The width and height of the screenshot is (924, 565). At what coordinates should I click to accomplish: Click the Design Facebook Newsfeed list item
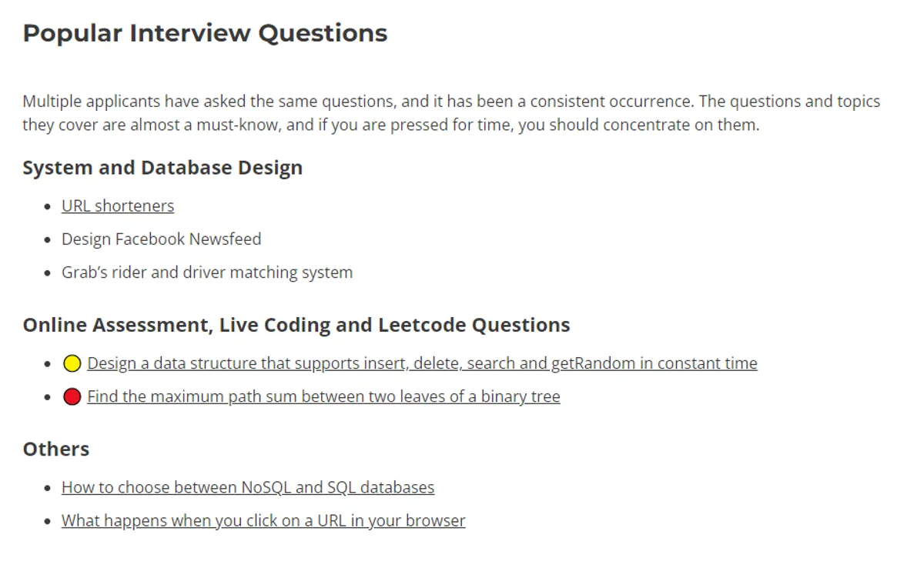click(x=162, y=239)
